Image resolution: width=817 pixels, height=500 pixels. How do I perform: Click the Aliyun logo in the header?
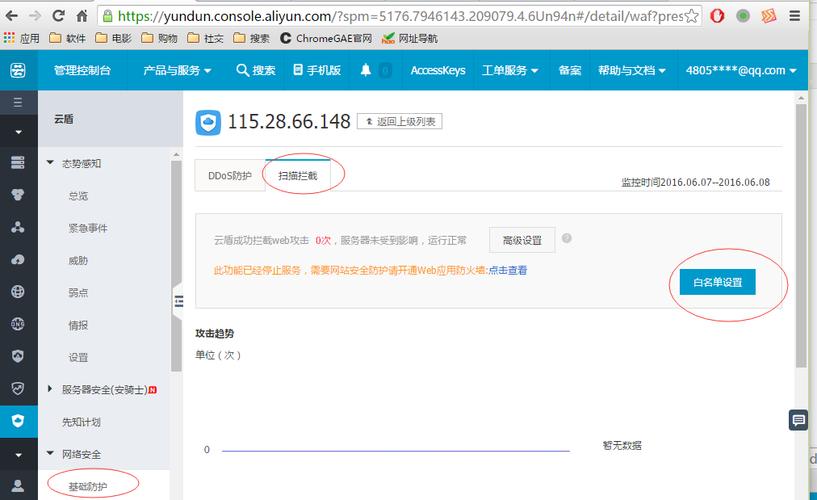18,70
